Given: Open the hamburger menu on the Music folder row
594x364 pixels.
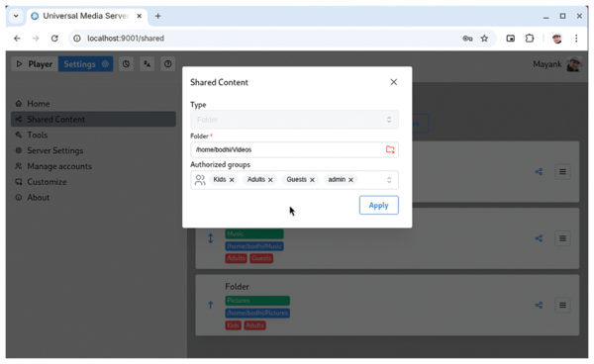Looking at the screenshot, I should point(563,238).
